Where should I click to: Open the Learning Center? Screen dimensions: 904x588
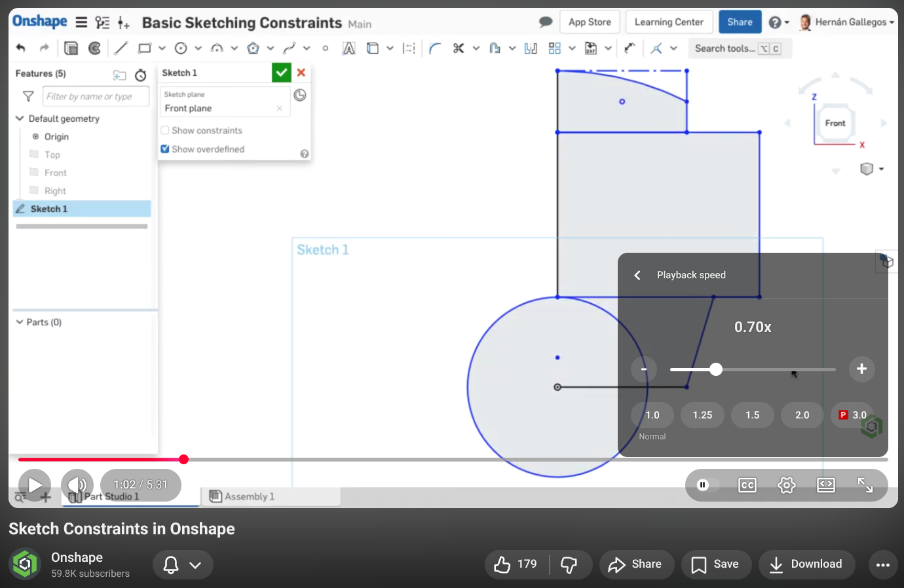point(669,22)
